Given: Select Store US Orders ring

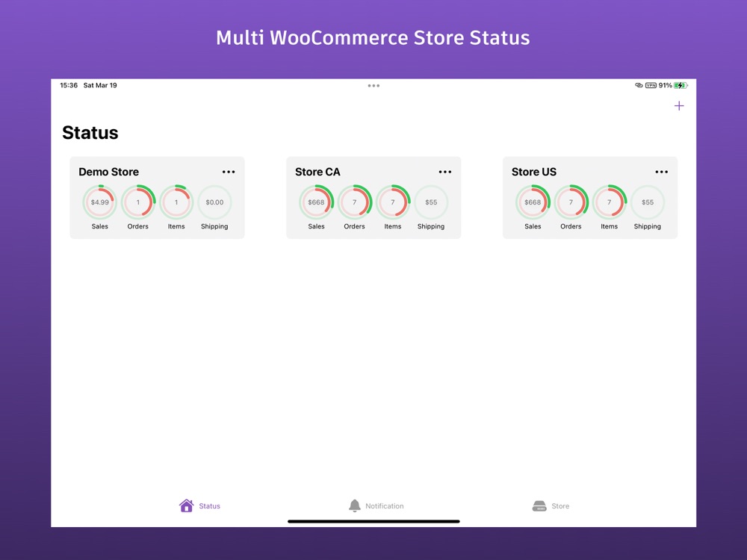Looking at the screenshot, I should tap(571, 202).
